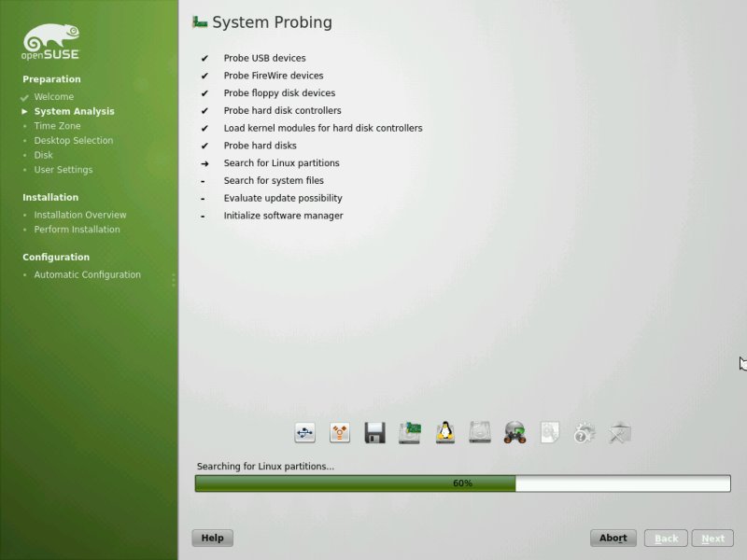Screen dimensions: 747x560
Task: Click the greyed hard disk probe icon
Action: (480, 433)
